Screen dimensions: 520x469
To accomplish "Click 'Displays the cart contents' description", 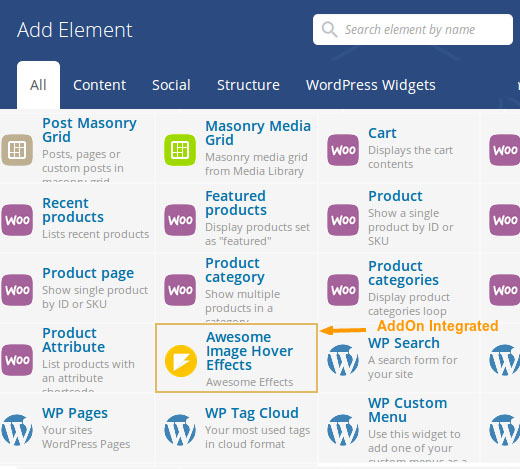I will coord(410,157).
